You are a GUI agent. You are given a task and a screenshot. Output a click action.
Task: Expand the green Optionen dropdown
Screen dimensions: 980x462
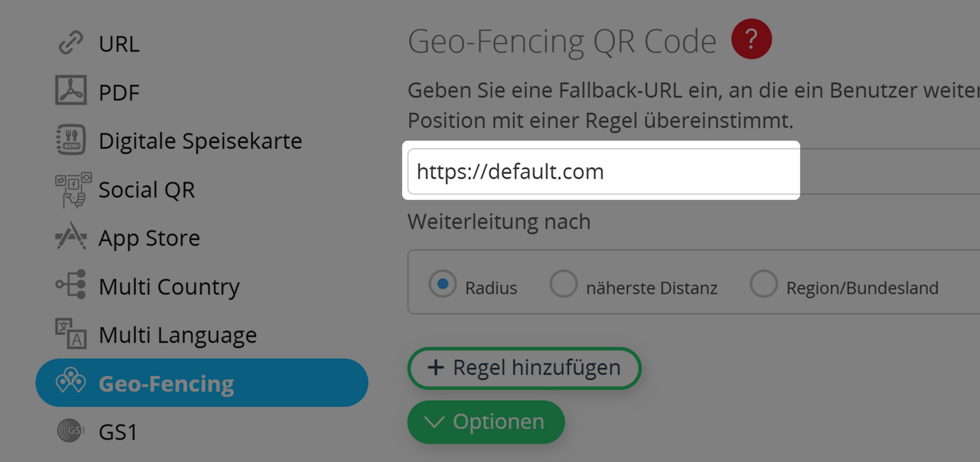coord(486,422)
